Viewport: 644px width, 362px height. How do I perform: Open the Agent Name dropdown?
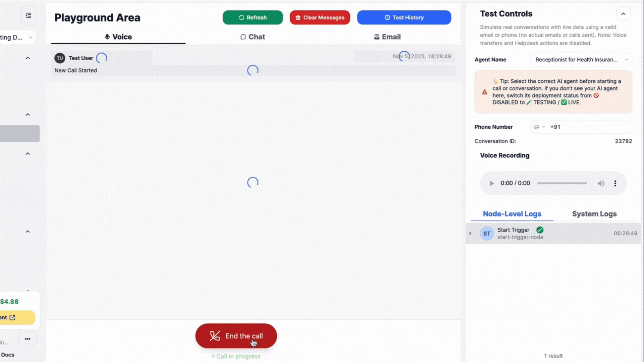pyautogui.click(x=581, y=59)
